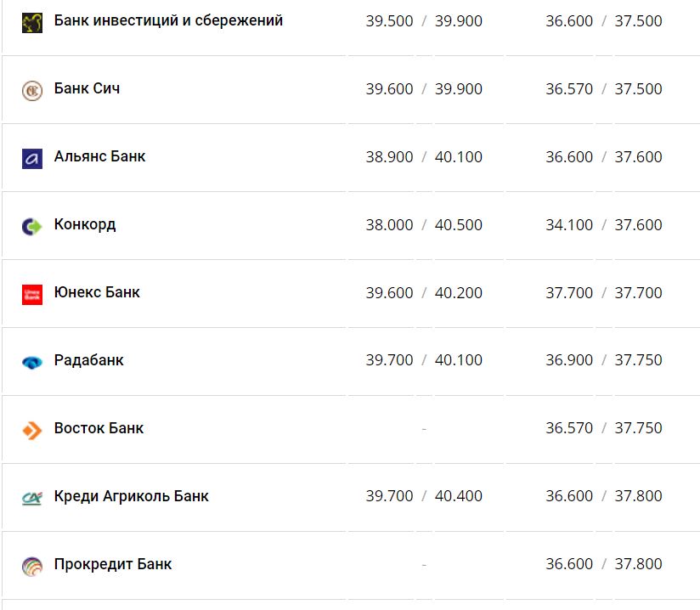Click Конкорд rate 38.000 / 40.500
This screenshot has width=700, height=610.
point(424,225)
